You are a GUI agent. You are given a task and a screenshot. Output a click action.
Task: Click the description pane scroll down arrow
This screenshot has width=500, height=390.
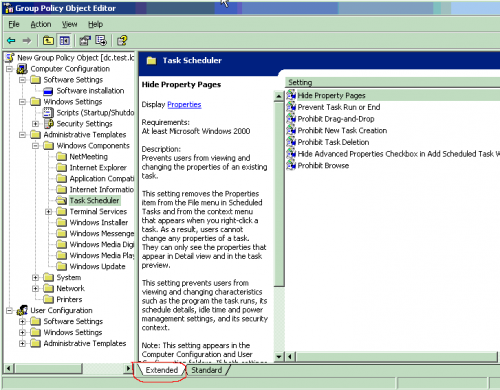point(279,357)
